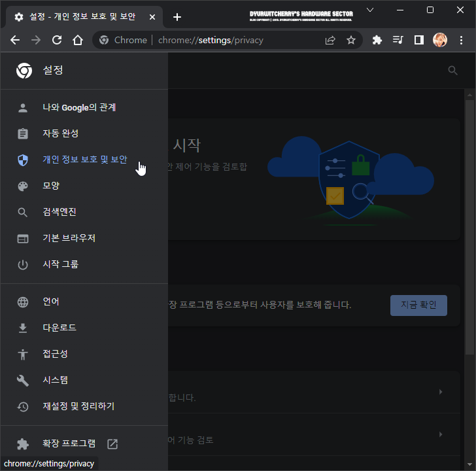Click the external link icon by 확장 프로그램
The image size is (476, 471).
point(112,444)
